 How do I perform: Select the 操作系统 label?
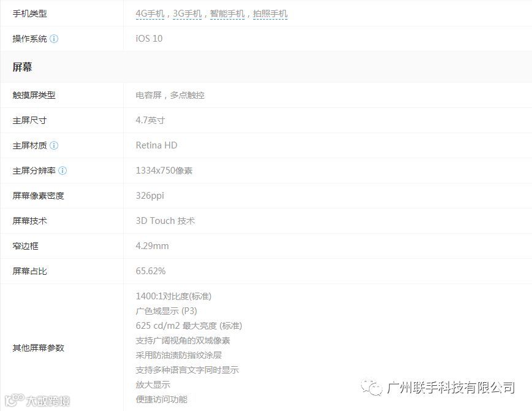coord(29,39)
